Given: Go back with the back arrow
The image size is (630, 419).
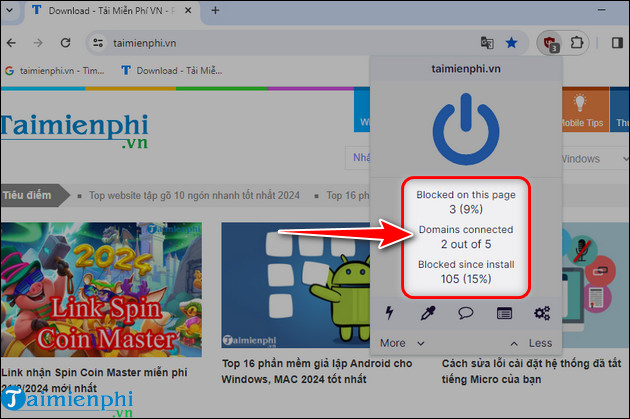Looking at the screenshot, I should (12, 43).
